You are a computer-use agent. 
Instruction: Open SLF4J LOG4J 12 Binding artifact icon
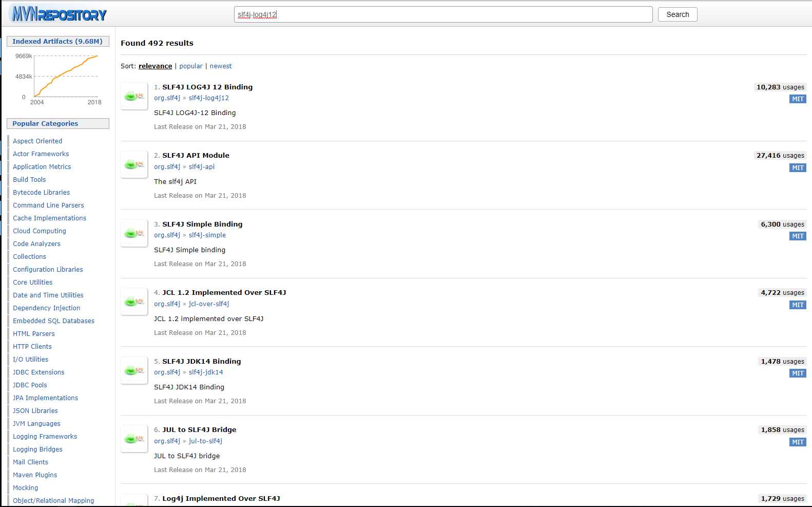pos(134,96)
